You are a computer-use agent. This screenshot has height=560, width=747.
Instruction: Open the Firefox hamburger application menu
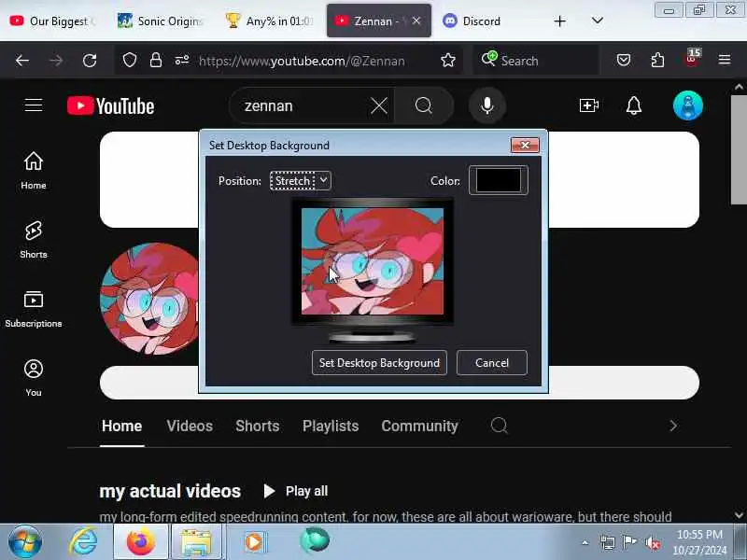coord(725,60)
